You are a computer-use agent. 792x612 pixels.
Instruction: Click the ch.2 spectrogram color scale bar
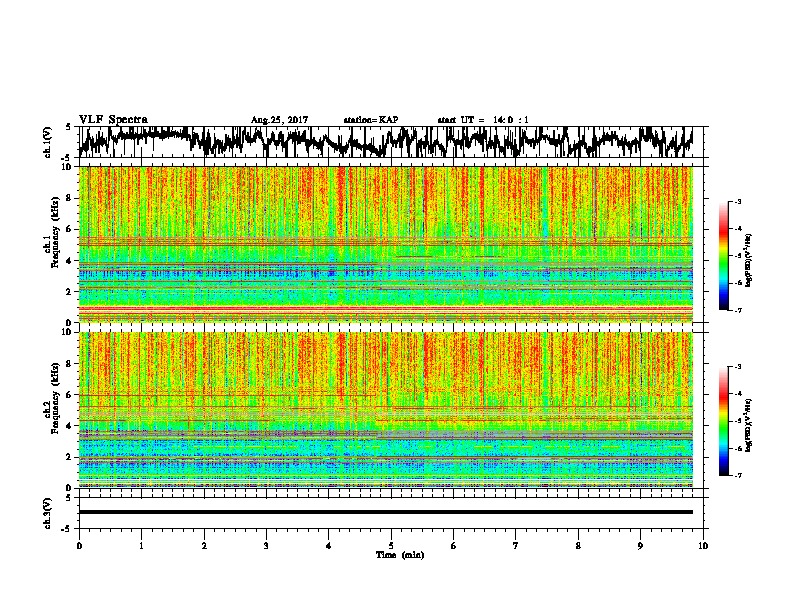tap(723, 421)
